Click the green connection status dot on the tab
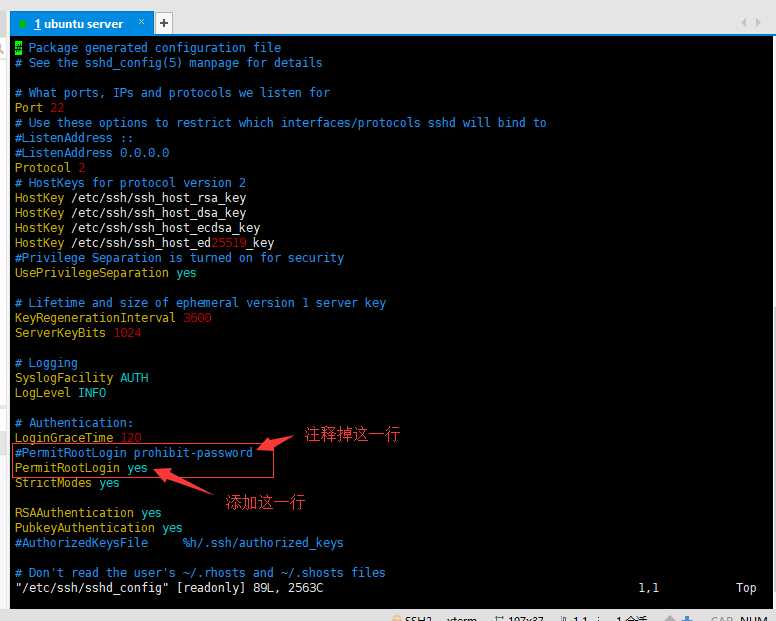Viewport: 776px width, 621px height. [23, 24]
